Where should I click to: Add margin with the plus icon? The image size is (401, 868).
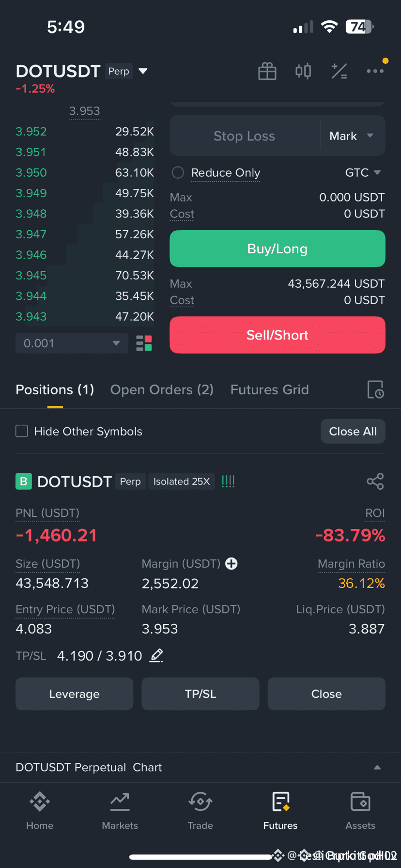click(231, 564)
